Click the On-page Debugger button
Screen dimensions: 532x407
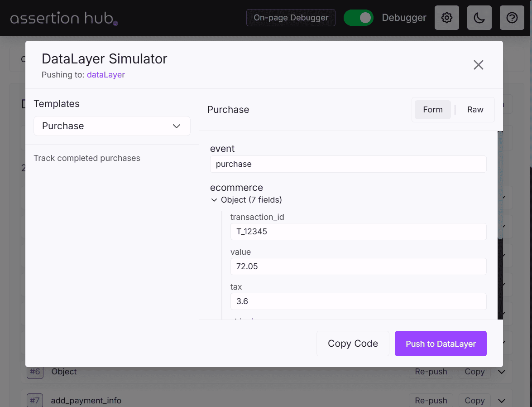tap(291, 18)
